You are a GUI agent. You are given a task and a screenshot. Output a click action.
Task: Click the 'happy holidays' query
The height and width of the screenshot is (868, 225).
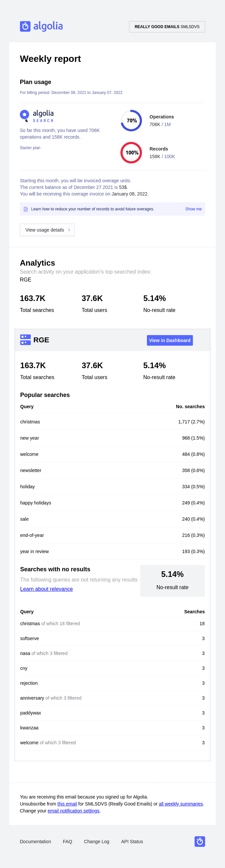36,503
